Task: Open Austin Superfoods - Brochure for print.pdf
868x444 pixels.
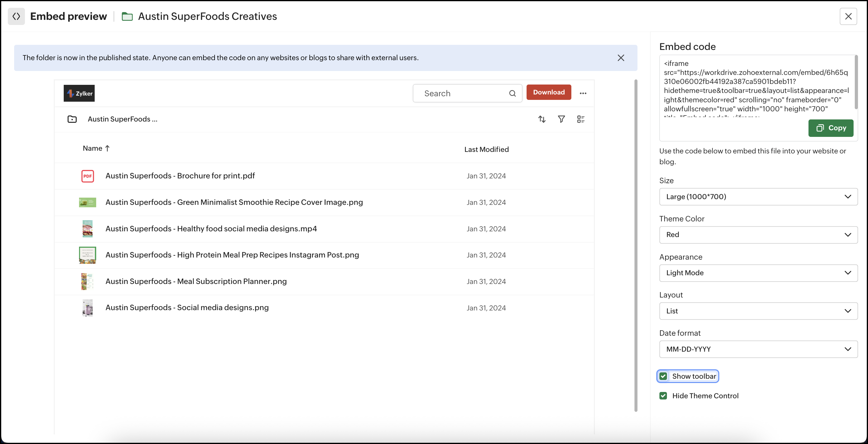Action: (180, 176)
